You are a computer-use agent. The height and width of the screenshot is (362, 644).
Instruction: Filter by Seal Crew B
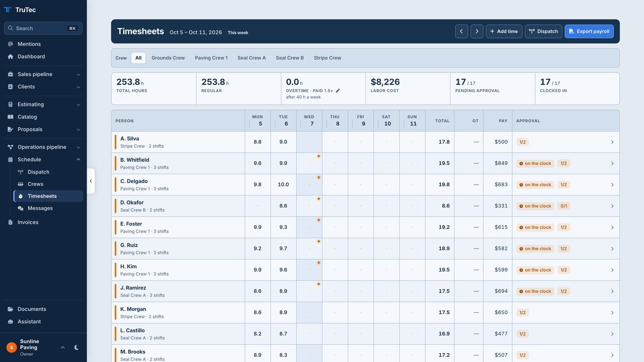[290, 58]
